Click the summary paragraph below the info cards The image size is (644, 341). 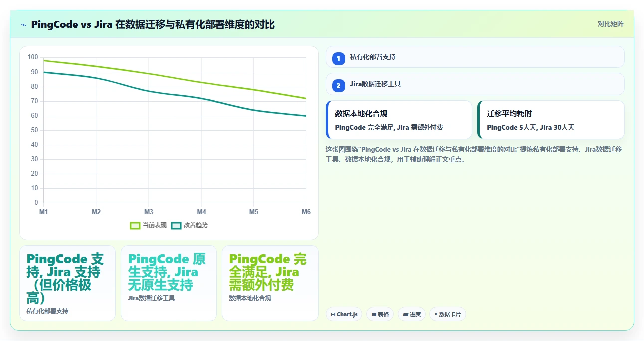473,155
